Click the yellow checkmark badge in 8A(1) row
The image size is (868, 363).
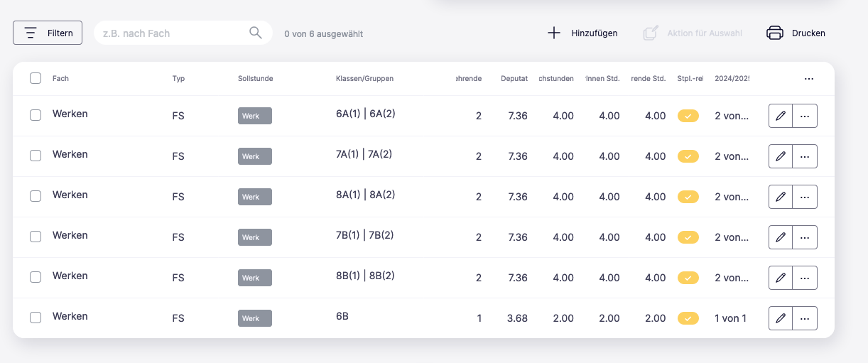[x=688, y=197]
